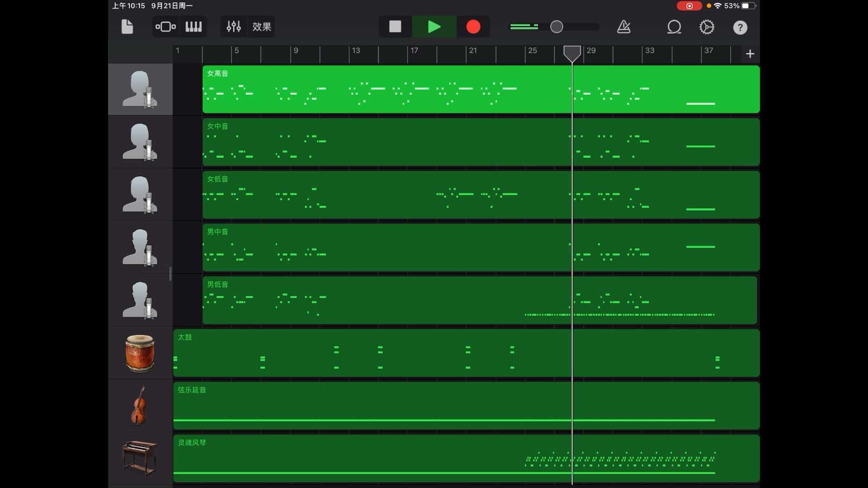This screenshot has width=868, height=488.
Task: Open the keyboard instrument view
Action: coord(193,27)
